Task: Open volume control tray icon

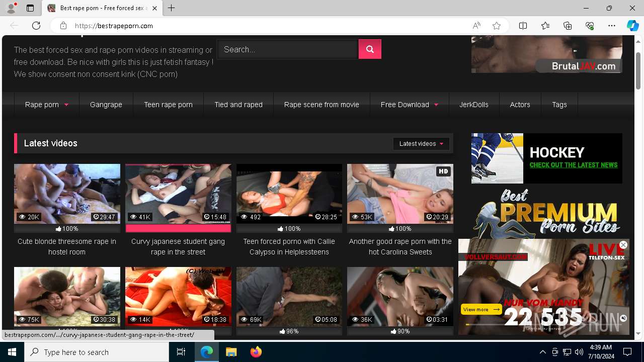Action: [x=579, y=352]
